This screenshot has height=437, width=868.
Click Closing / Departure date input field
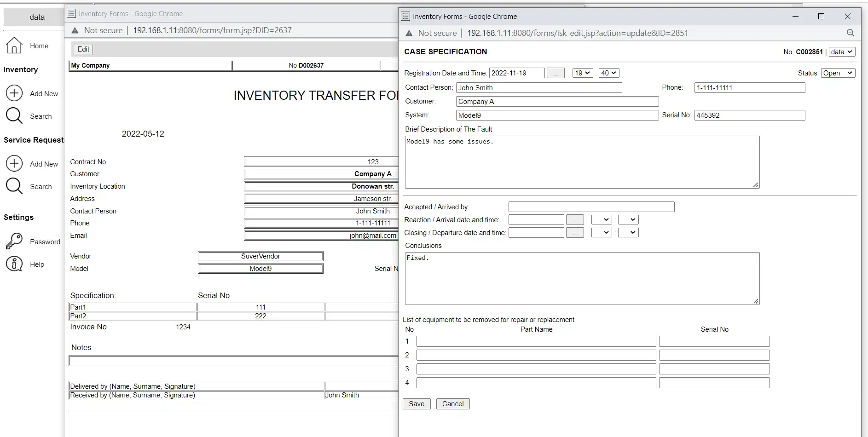tap(536, 233)
